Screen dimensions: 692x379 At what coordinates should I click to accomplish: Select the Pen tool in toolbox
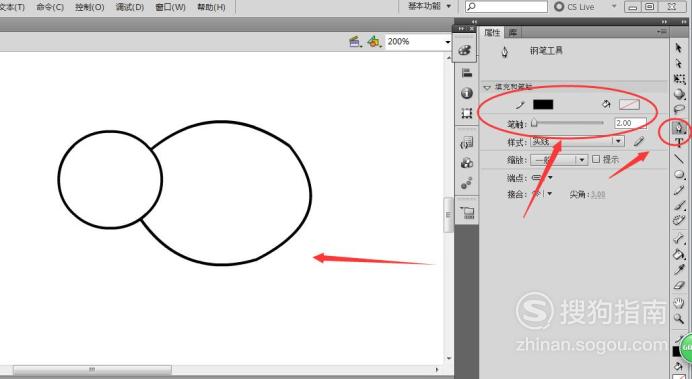[x=679, y=128]
